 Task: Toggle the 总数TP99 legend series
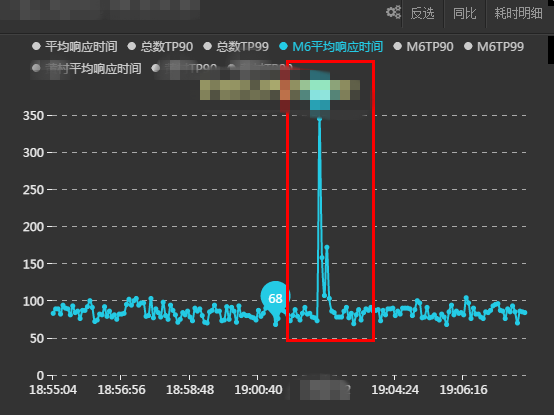click(x=236, y=47)
